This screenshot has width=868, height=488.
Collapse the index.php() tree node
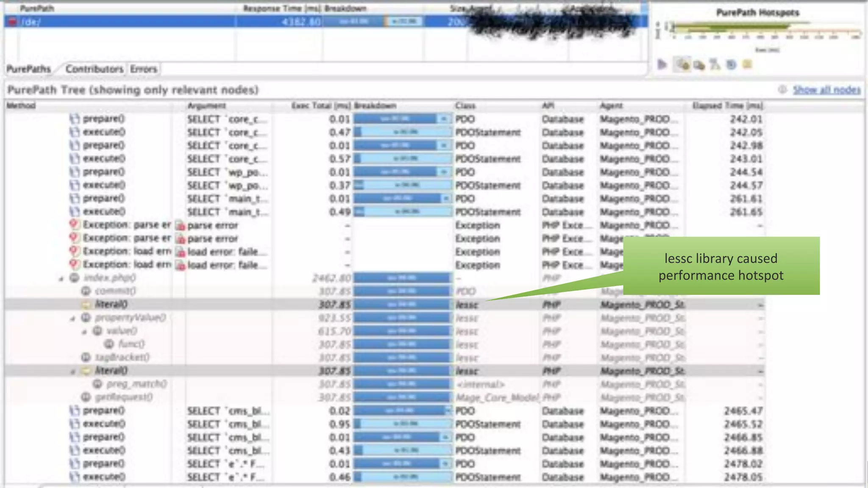click(x=61, y=279)
